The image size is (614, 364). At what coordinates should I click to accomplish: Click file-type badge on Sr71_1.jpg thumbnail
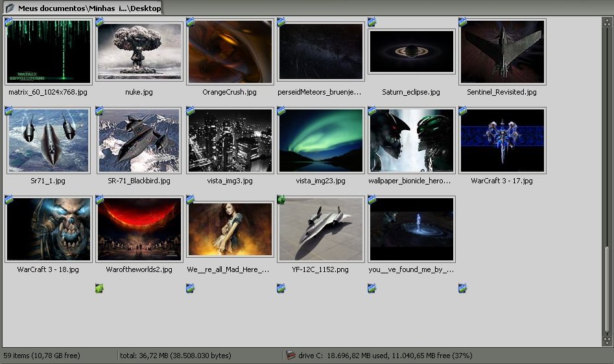pos(8,111)
